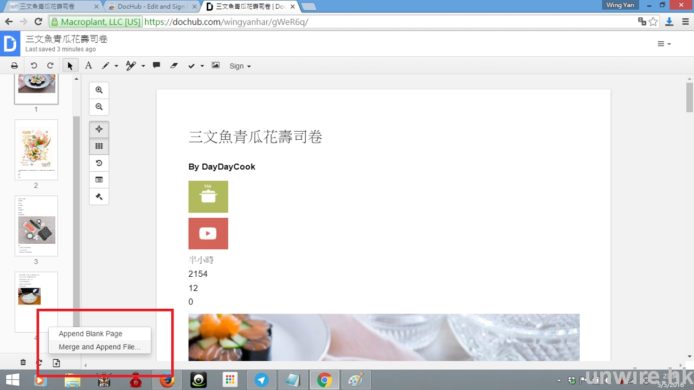Screen dimensions: 694x390
Task: Select page 1 thumbnail
Action: 36,89
